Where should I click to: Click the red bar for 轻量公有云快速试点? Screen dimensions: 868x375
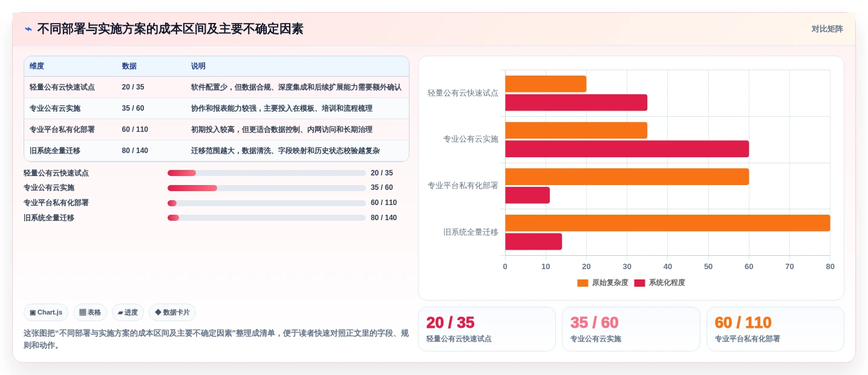tap(576, 103)
